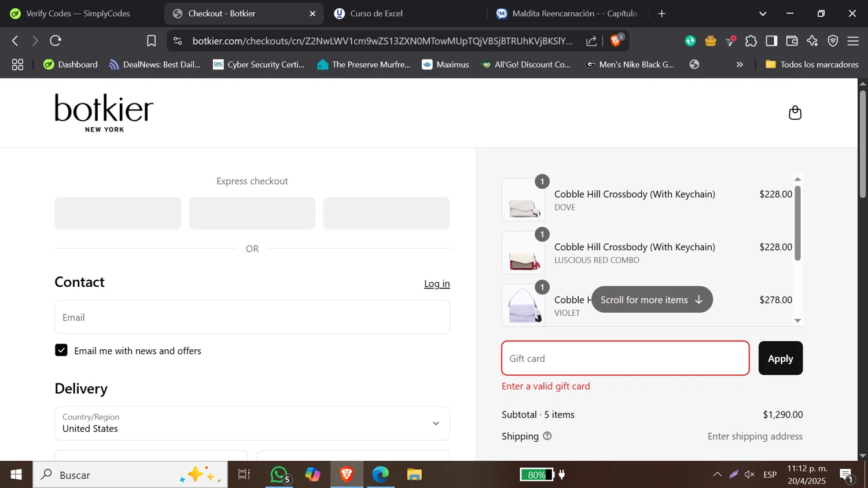Click the middle express checkout button
The width and height of the screenshot is (868, 488).
pos(252,213)
